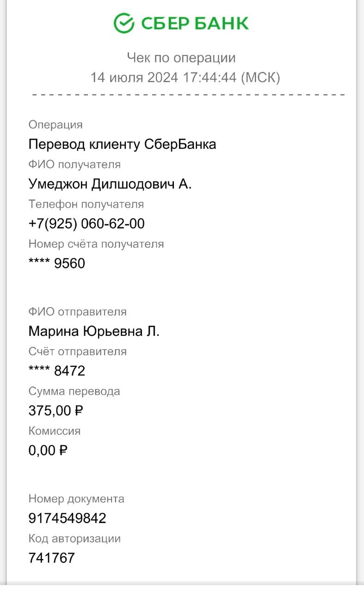Click the "Сумма перевода" label
The height and width of the screenshot is (592, 364).
tap(74, 391)
